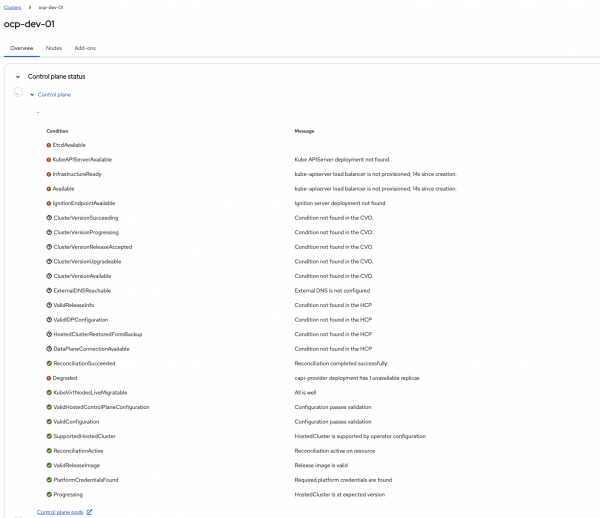600x518 pixels.
Task: Click the green check icon for ValidConfiguration
Action: (49, 422)
